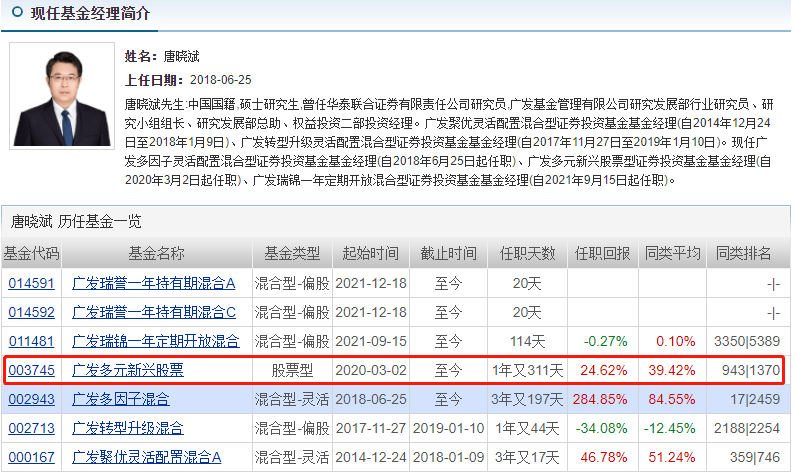The width and height of the screenshot is (796, 476).
Task: Open the 广发转型升级混合 fund link
Action: pos(128,428)
